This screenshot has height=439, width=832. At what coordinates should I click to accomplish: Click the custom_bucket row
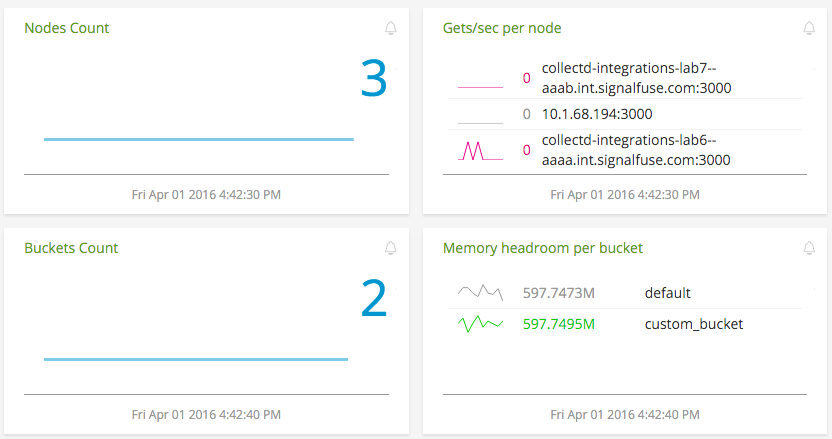tap(694, 324)
